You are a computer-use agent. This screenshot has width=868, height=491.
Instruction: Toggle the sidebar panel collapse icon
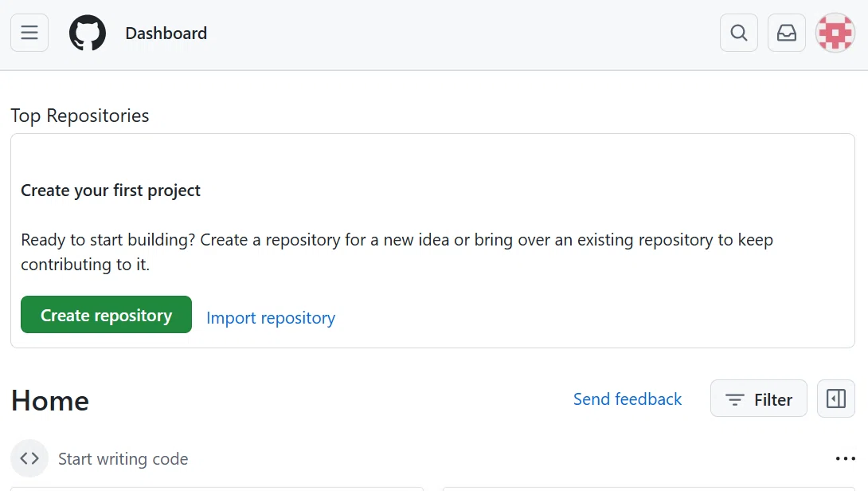pos(836,399)
